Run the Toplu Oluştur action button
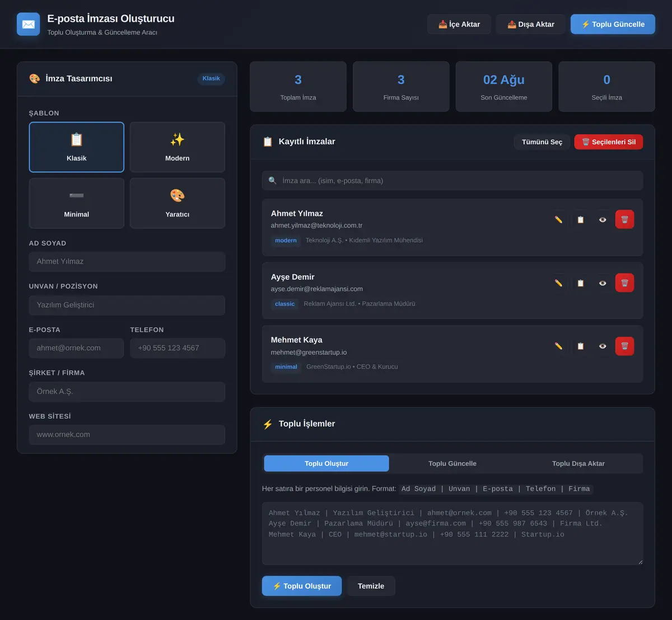 tap(302, 586)
